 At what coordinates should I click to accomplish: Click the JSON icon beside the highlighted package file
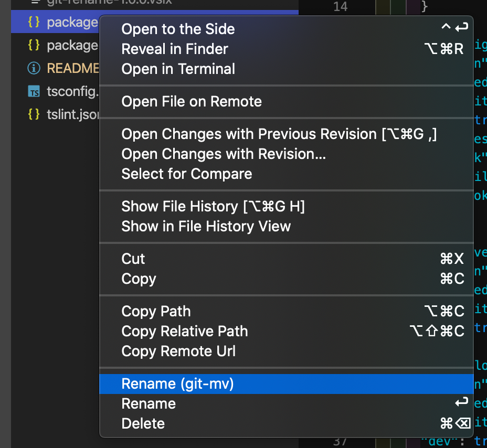tap(34, 22)
